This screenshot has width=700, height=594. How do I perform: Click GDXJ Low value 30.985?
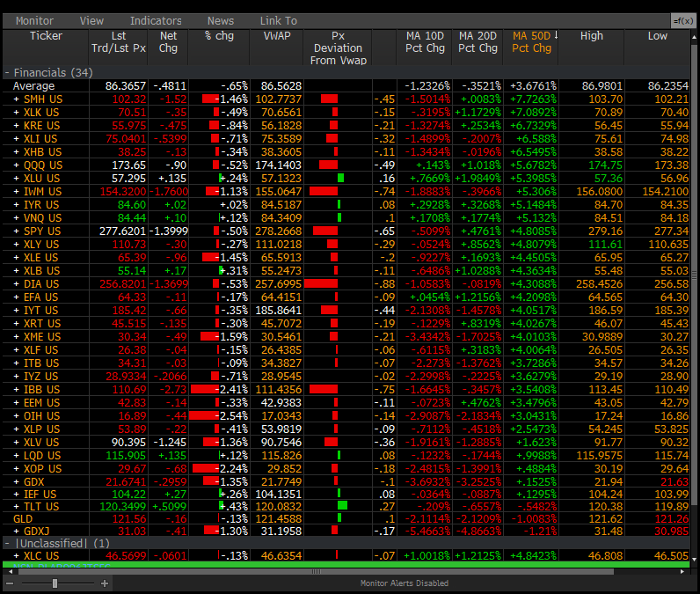[x=672, y=532]
